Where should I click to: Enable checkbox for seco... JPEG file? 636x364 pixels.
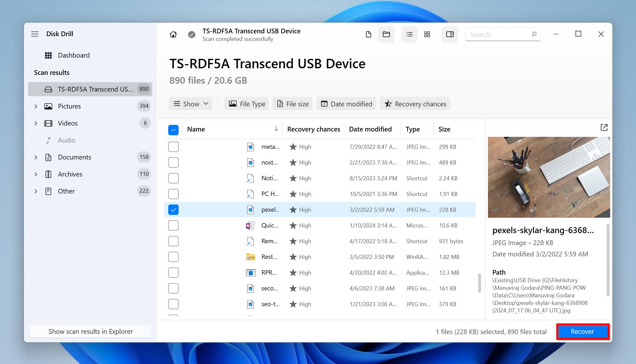tap(173, 288)
